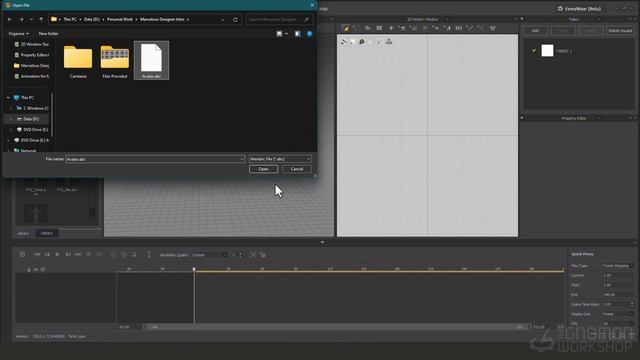The image size is (640, 360).
Task: Toggle loop playback
Action: (89, 254)
